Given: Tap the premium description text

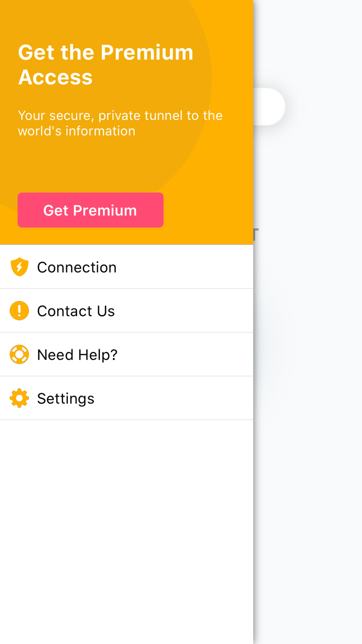Looking at the screenshot, I should coord(120,123).
